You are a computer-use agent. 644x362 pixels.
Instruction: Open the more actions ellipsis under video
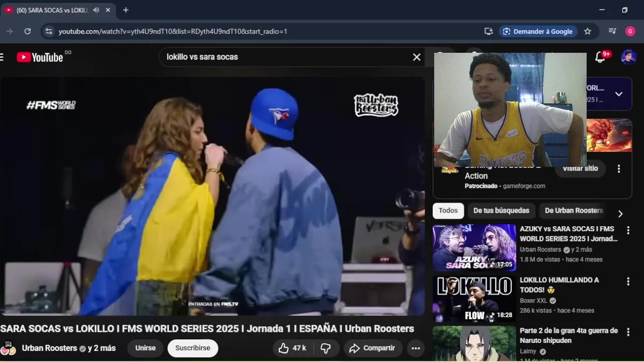[x=416, y=348]
